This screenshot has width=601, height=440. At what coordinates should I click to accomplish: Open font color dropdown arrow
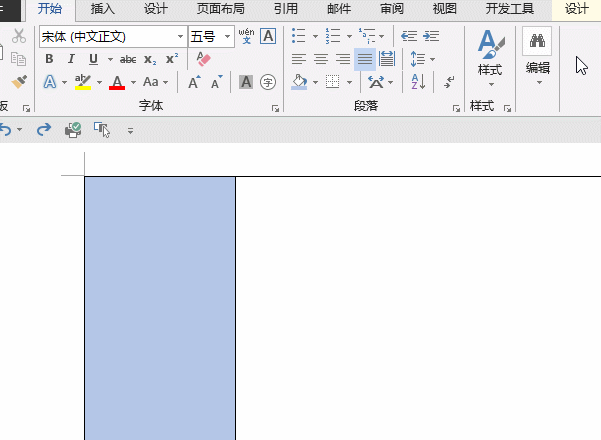pos(133,82)
